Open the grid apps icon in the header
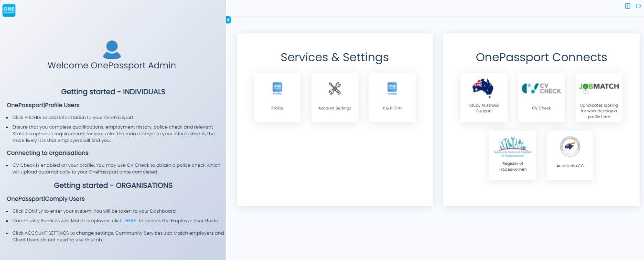The width and height of the screenshot is (644, 260). [x=628, y=6]
